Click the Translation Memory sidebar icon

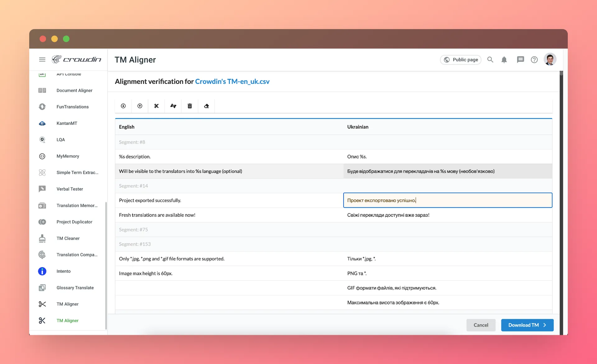pyautogui.click(x=42, y=206)
